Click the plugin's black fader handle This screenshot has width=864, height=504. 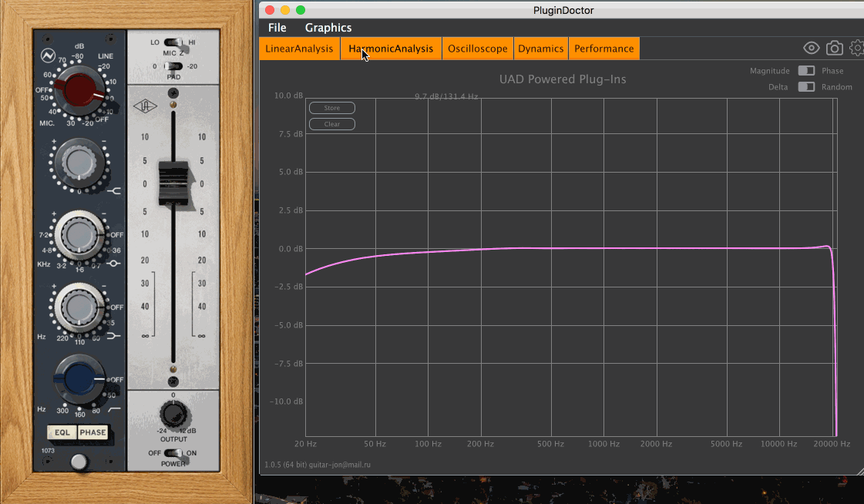point(173,183)
